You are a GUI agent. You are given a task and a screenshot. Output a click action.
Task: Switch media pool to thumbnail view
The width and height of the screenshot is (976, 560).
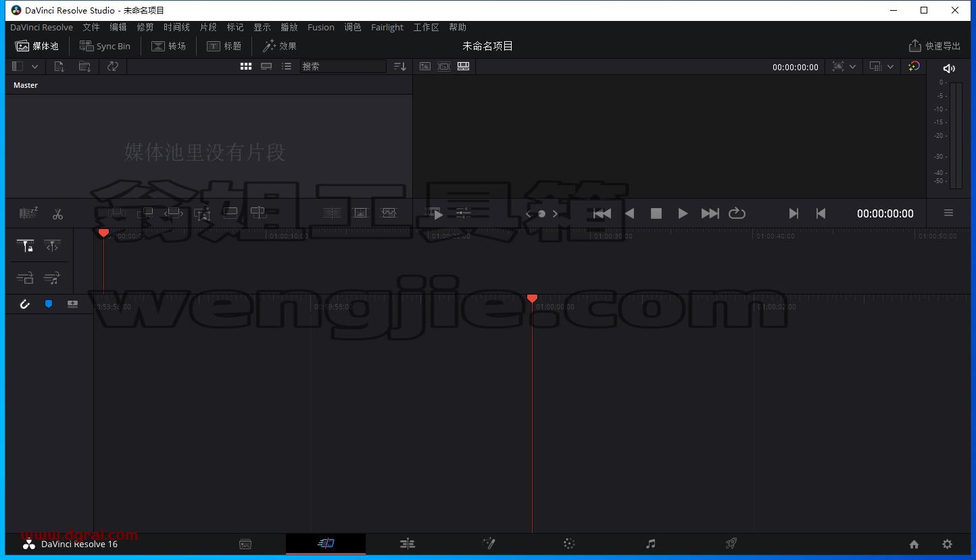(x=246, y=66)
